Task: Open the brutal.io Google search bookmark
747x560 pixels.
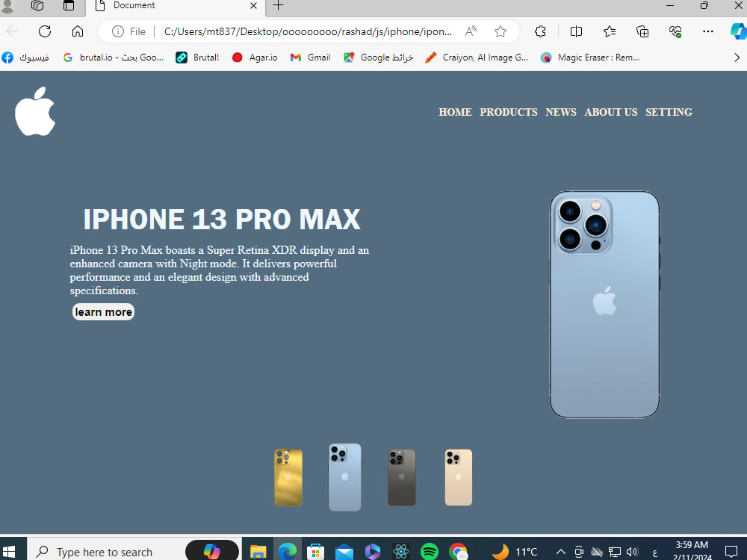Action: (x=114, y=57)
